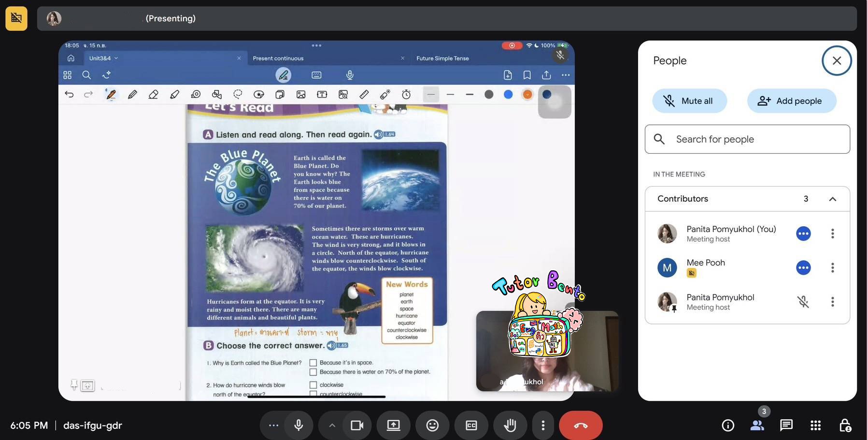Unmute Panita Pomyukhol from the people list
The width and height of the screenshot is (868, 440).
[804, 301]
